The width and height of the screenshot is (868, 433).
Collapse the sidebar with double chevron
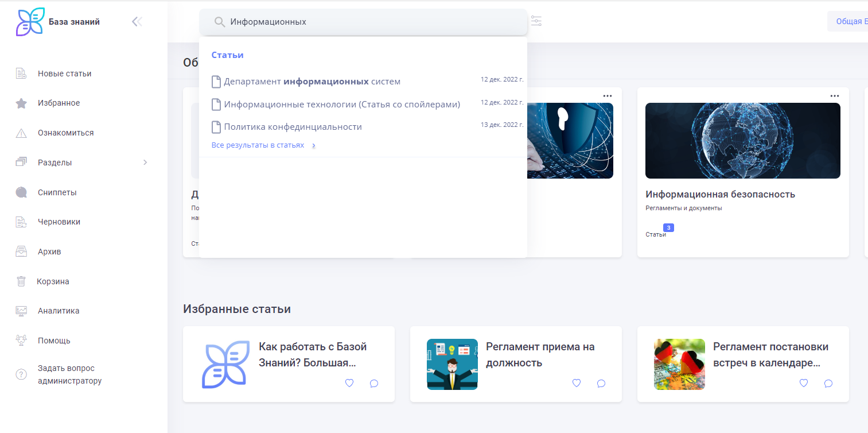tap(137, 22)
